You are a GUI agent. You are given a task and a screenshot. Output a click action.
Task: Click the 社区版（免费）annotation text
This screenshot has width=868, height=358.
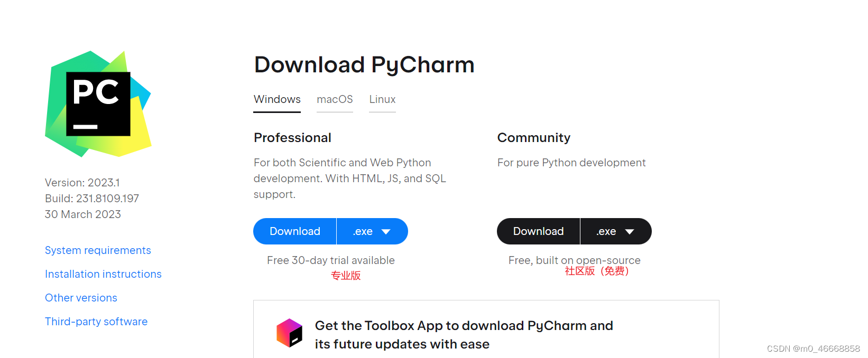pos(597,271)
